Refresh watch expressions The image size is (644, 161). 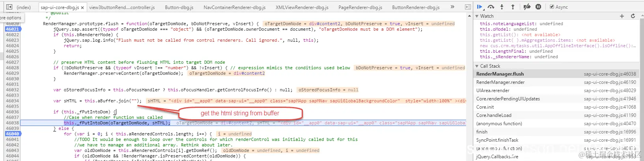tap(633, 16)
